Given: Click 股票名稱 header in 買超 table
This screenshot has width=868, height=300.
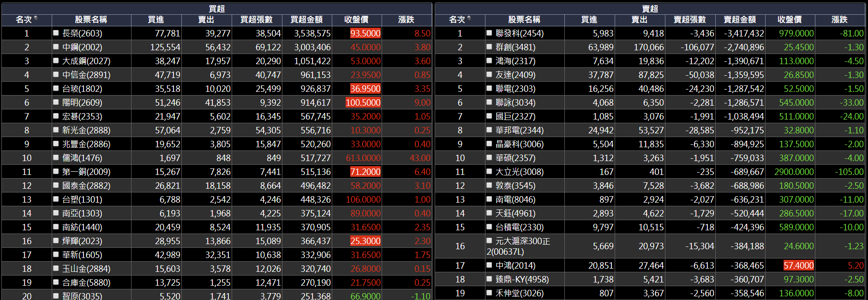Looking at the screenshot, I should pyautogui.click(x=91, y=19).
